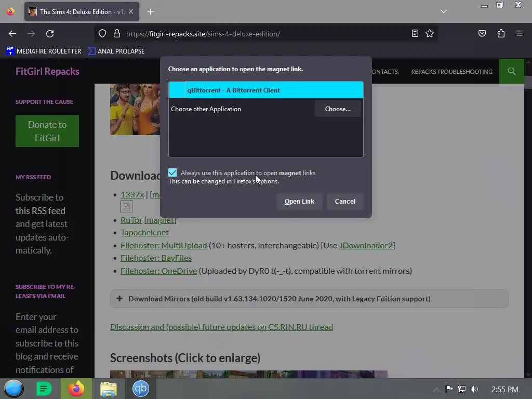Cancel the magnet link dialog

(345, 201)
